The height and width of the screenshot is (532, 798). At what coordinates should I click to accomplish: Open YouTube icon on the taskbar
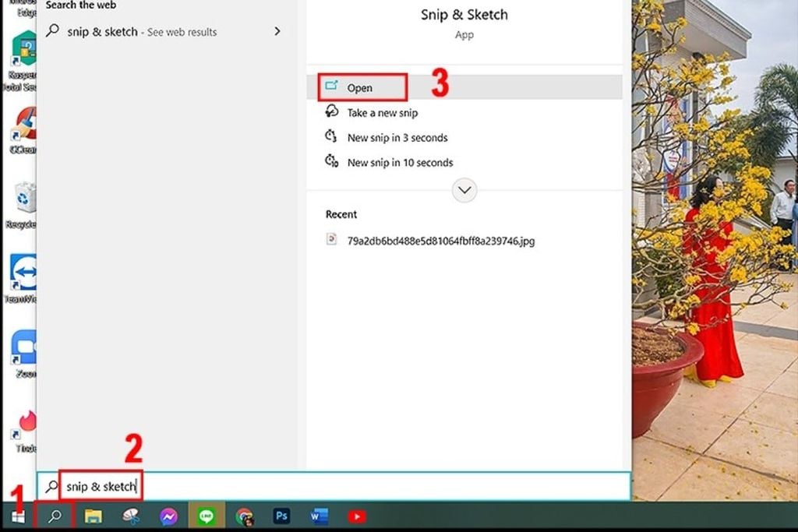357,516
